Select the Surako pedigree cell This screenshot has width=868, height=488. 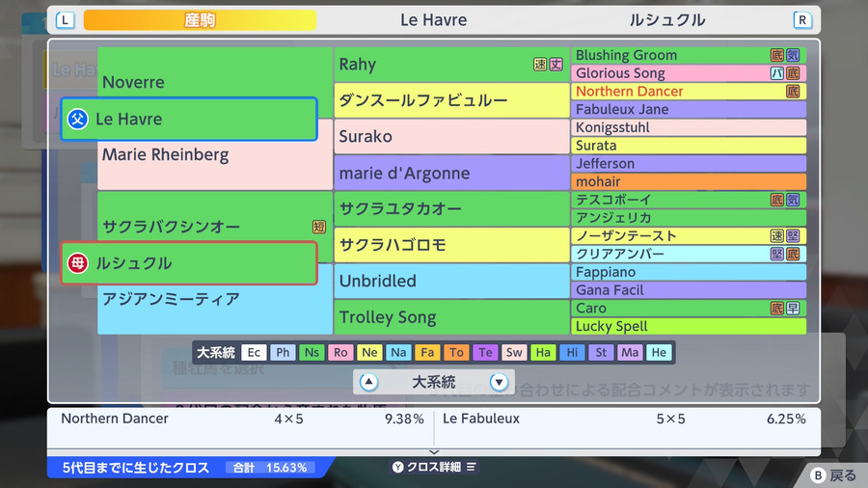[451, 136]
